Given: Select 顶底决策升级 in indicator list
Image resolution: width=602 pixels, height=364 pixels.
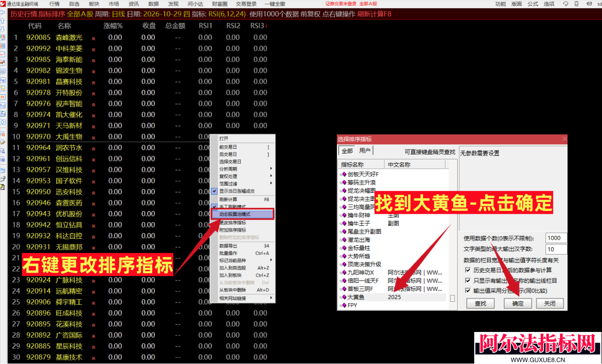Looking at the screenshot, I should [392, 265].
